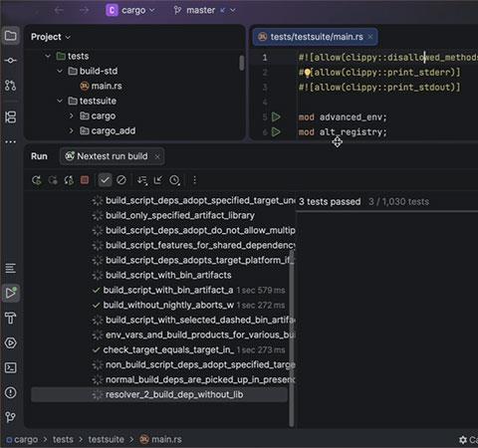
Task: Click the sort tests toolbar icon
Action: [142, 180]
